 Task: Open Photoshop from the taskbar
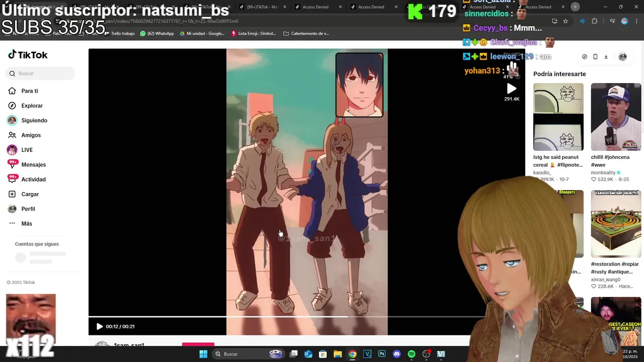(x=382, y=354)
